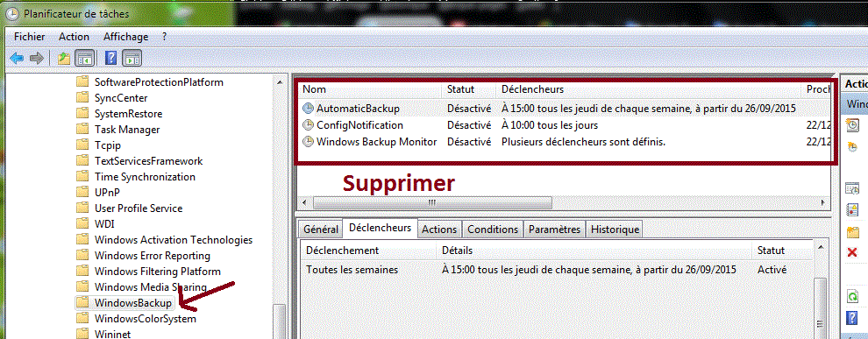This screenshot has height=339, width=868.
Task: Select the WindowsColorSystem folder
Action: [145, 319]
